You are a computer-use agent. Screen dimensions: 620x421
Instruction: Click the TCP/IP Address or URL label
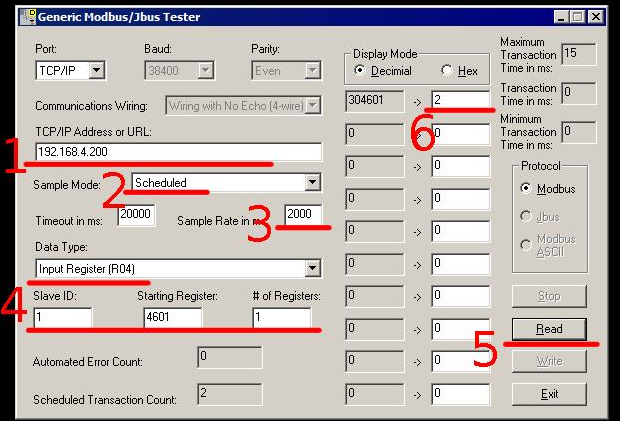93,132
